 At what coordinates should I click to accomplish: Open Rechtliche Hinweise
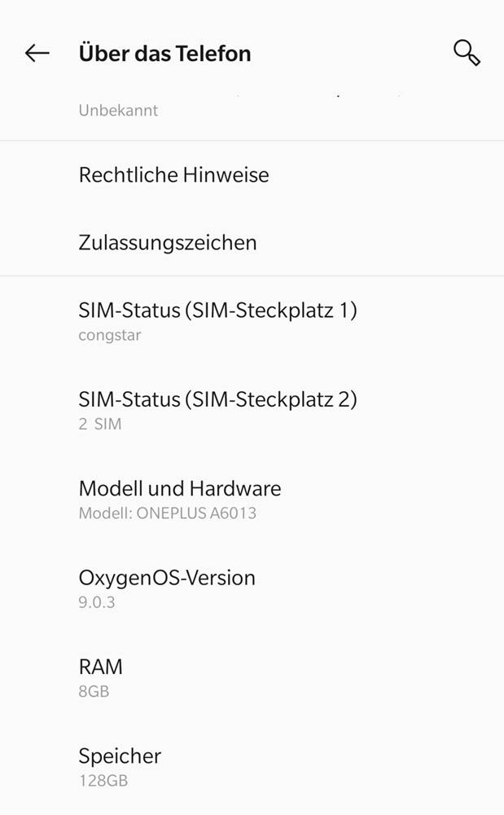(173, 175)
